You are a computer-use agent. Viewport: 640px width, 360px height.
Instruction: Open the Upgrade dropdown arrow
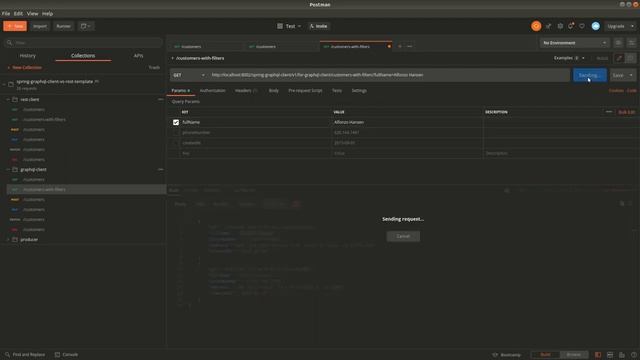632,26
